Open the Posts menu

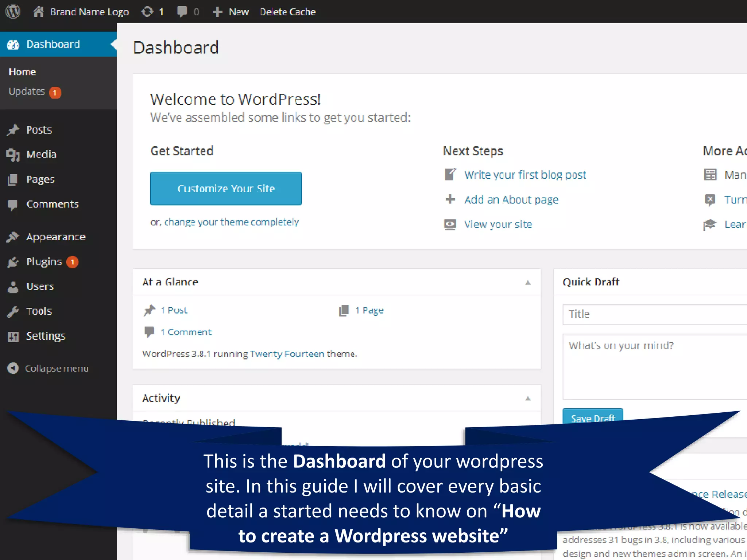pyautogui.click(x=39, y=130)
